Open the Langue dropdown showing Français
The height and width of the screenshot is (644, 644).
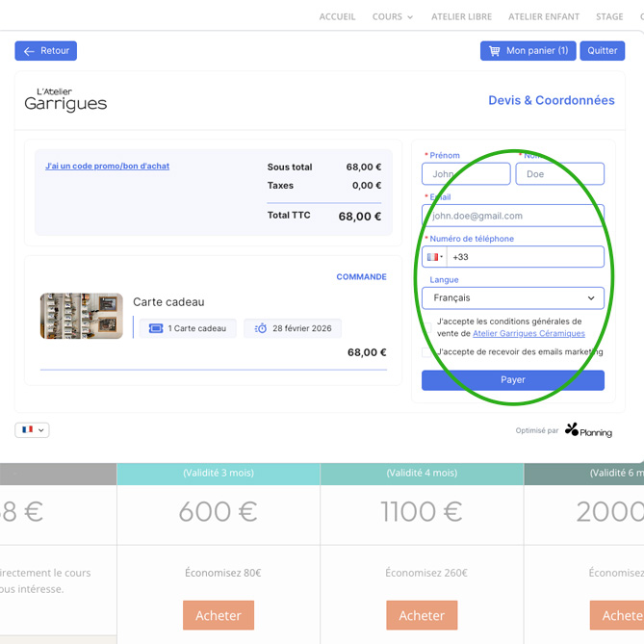513,298
